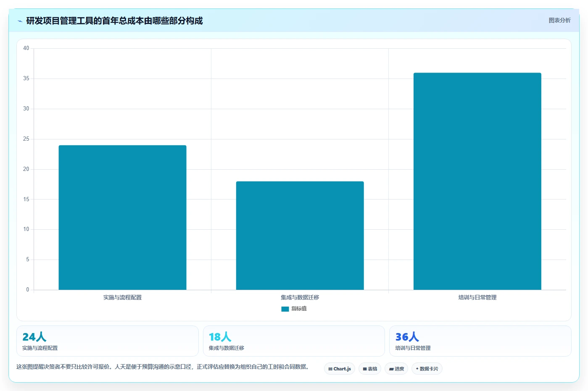Click the 实施与流程配置 x-axis label

click(x=122, y=297)
